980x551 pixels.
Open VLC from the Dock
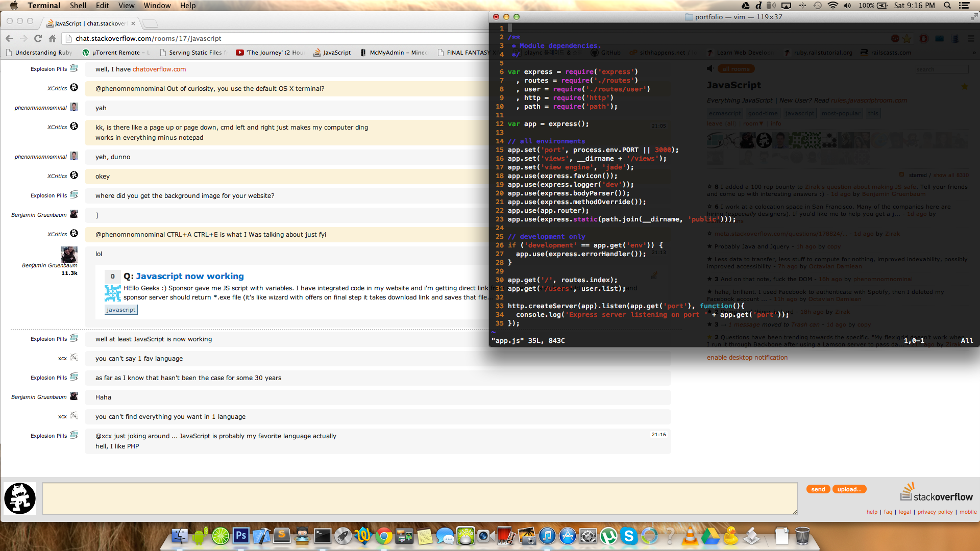pyautogui.click(x=690, y=536)
